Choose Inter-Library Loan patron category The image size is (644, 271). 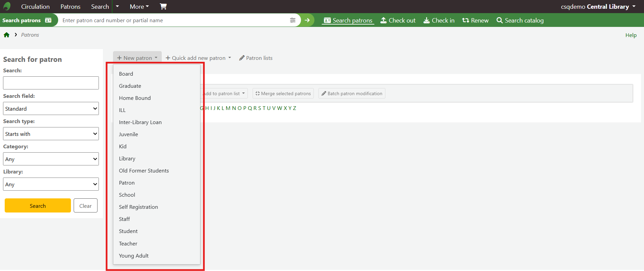157,122
